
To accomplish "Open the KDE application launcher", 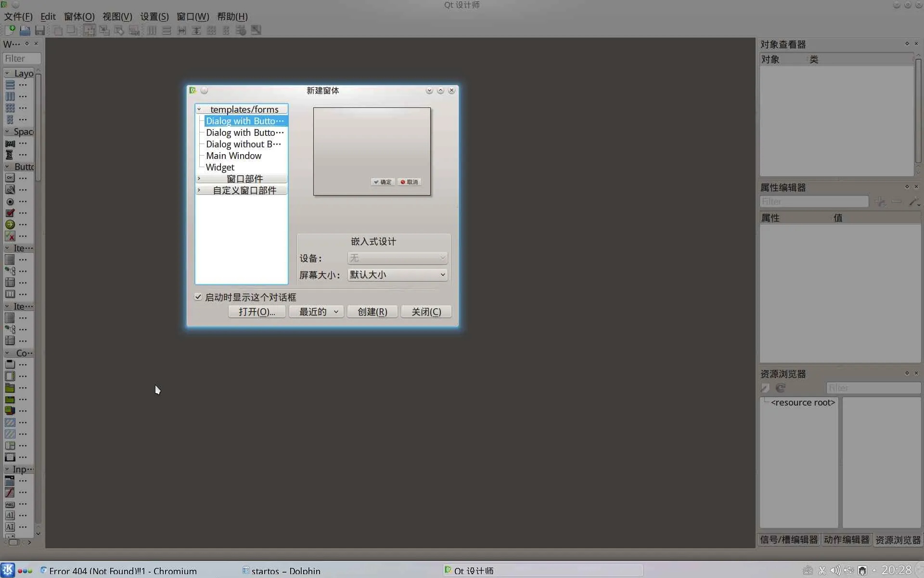I will (8, 570).
